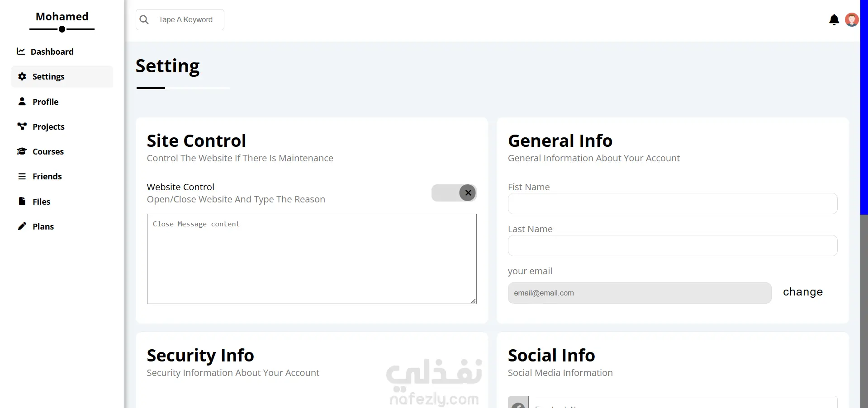Click the change email link
Viewport: 868px width, 408px height.
802,292
